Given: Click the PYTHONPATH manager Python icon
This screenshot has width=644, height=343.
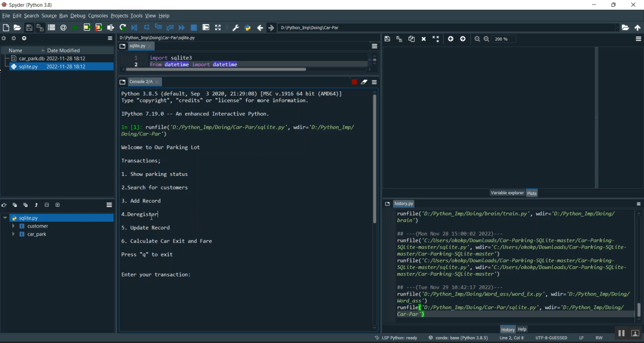Looking at the screenshot, I should pos(247,27).
